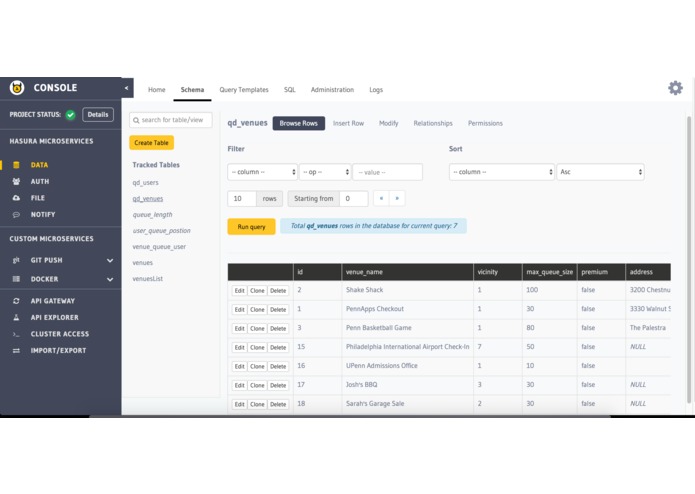Click the vertical scrollbar on the right

tap(689, 259)
